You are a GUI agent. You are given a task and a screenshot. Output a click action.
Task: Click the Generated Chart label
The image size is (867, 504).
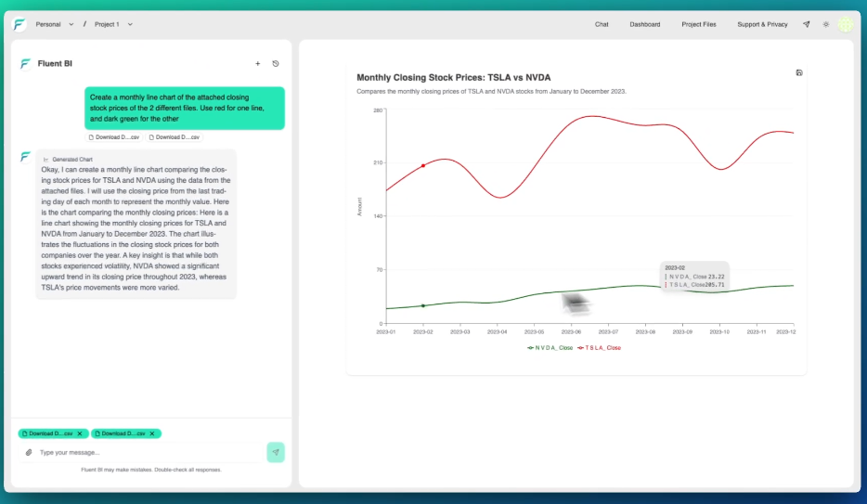[x=72, y=159]
